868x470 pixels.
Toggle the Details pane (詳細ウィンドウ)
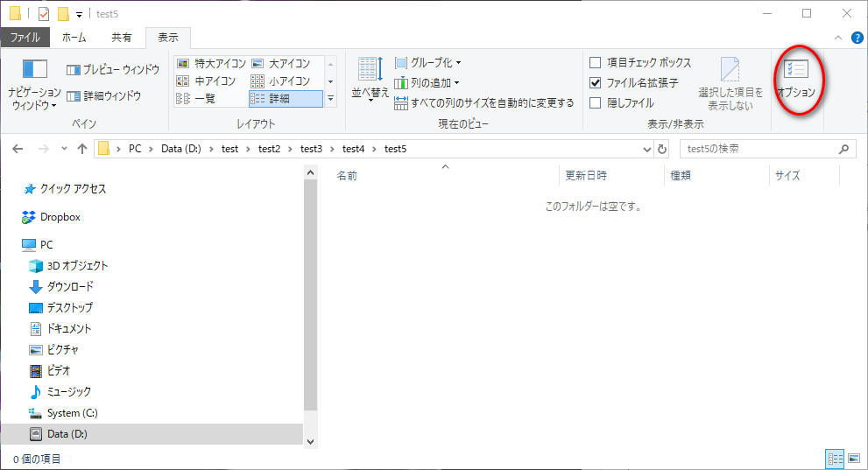[x=104, y=95]
